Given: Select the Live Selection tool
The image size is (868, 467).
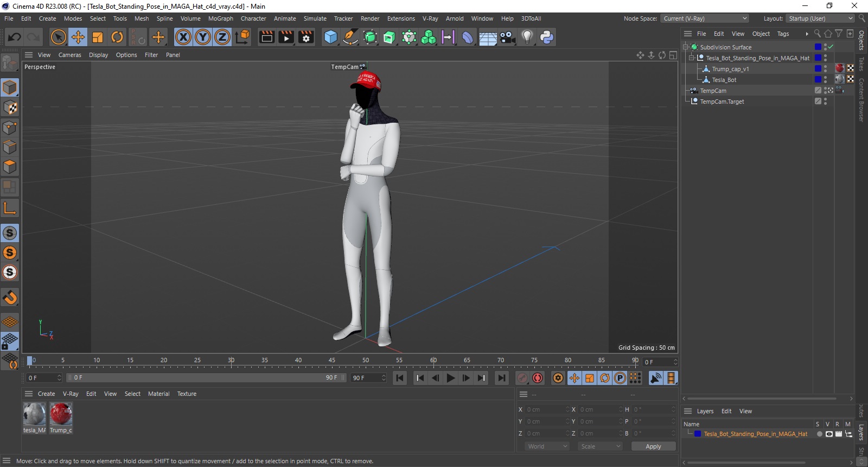Looking at the screenshot, I should point(58,37).
